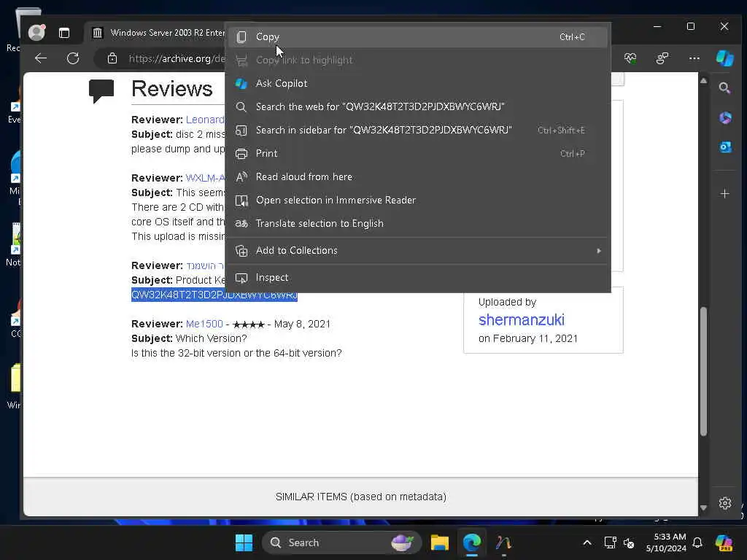Viewport: 747px width, 560px height.
Task: Click SIMILAR ITEMS (based on metadata) heading
Action: tap(360, 497)
